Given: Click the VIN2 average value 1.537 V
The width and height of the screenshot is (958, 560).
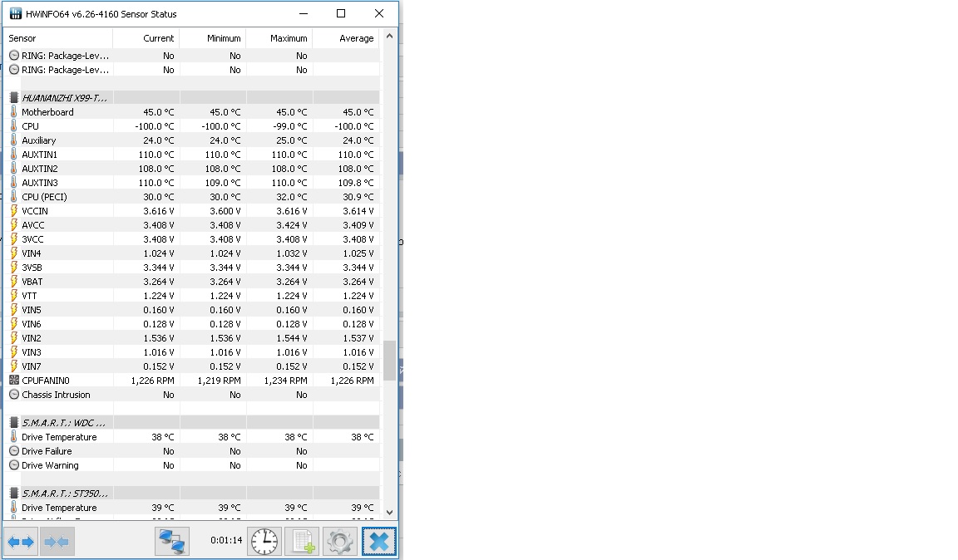Looking at the screenshot, I should (x=358, y=337).
